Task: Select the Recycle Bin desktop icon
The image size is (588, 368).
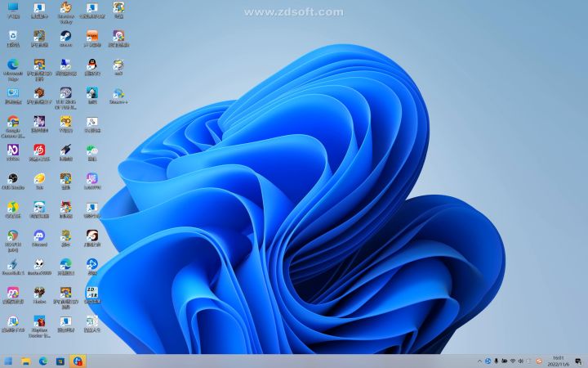Action: point(13,38)
